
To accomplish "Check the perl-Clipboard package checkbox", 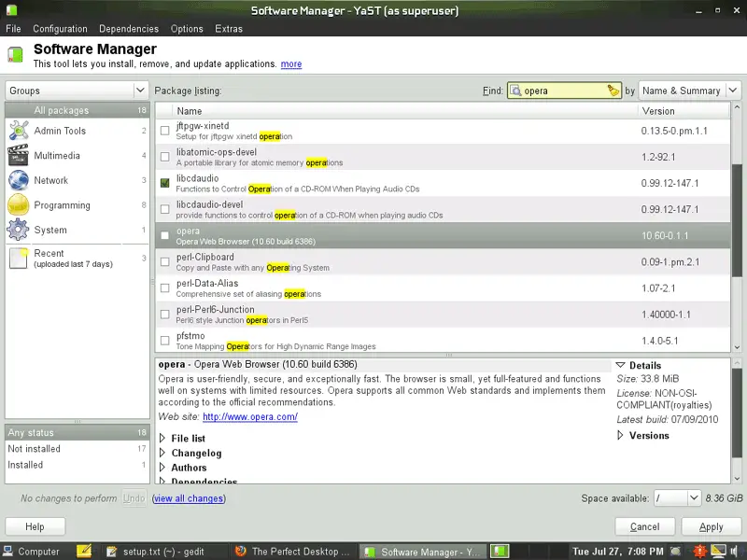I will (x=165, y=261).
